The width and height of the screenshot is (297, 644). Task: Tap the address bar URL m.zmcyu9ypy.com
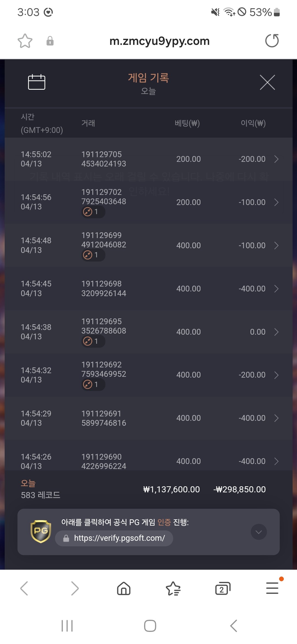point(159,41)
